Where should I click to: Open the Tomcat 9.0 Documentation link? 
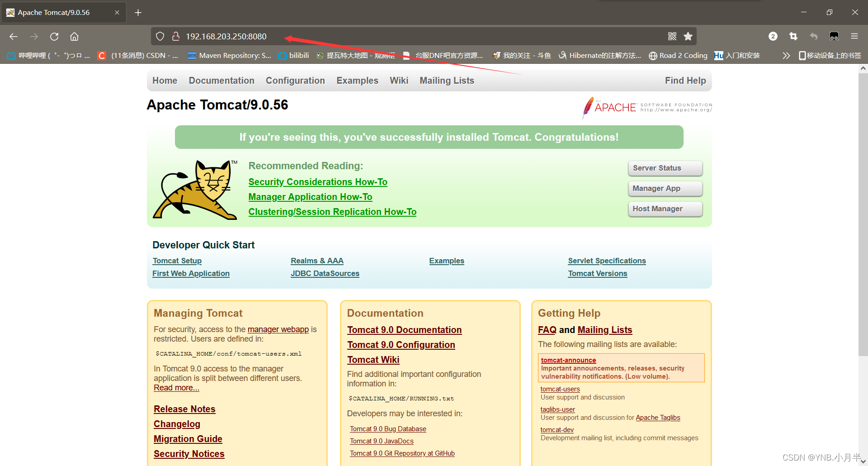404,330
